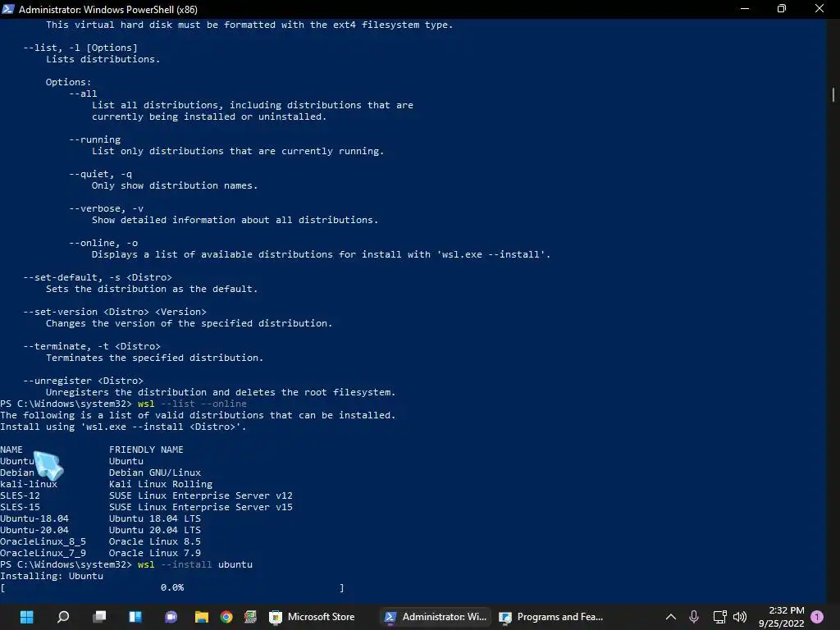This screenshot has width=840, height=630.
Task: Click '--online, -o' option text
Action: tap(103, 243)
